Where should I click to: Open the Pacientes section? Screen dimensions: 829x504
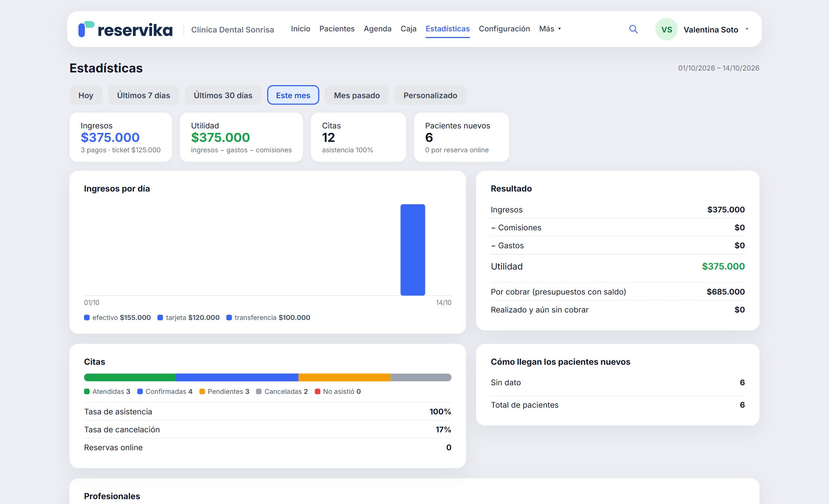337,29
